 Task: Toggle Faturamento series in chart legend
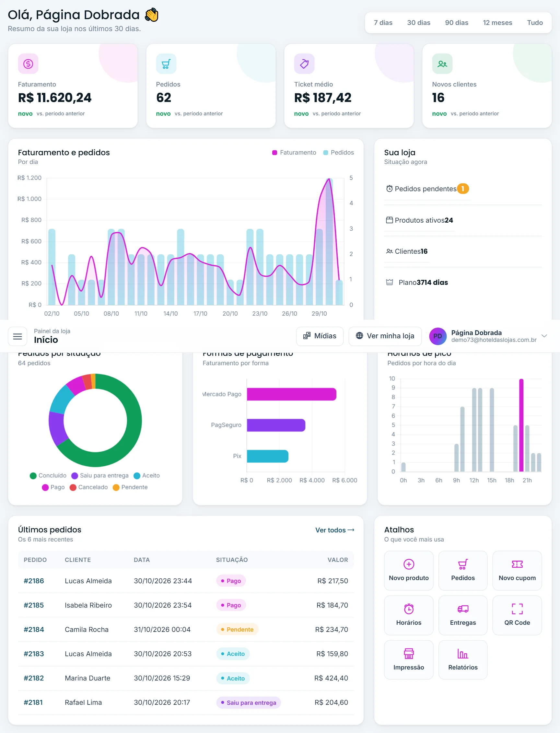point(294,152)
